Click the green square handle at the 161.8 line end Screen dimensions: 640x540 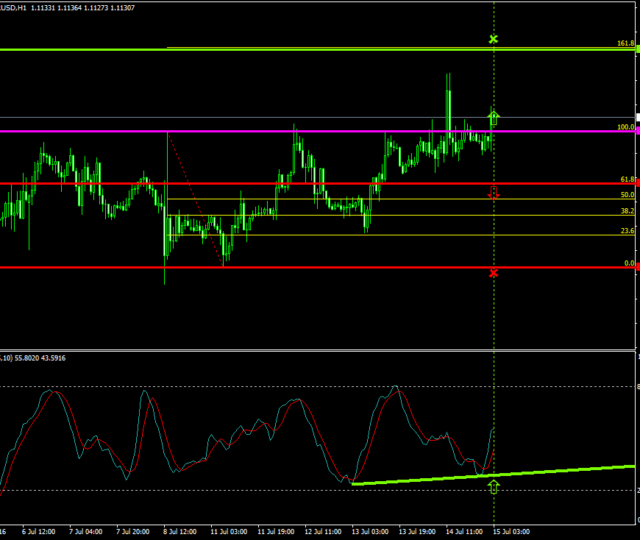pyautogui.click(x=636, y=49)
